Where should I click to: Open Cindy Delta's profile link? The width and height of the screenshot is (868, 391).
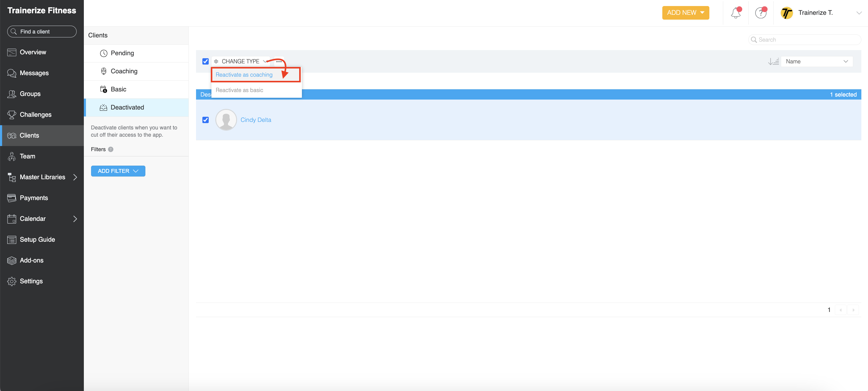tap(256, 120)
